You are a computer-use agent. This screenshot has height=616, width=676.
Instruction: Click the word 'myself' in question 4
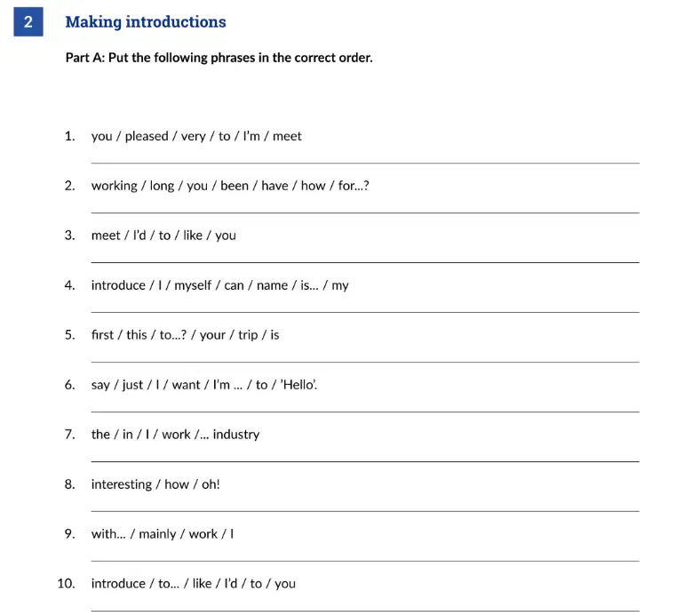(193, 285)
